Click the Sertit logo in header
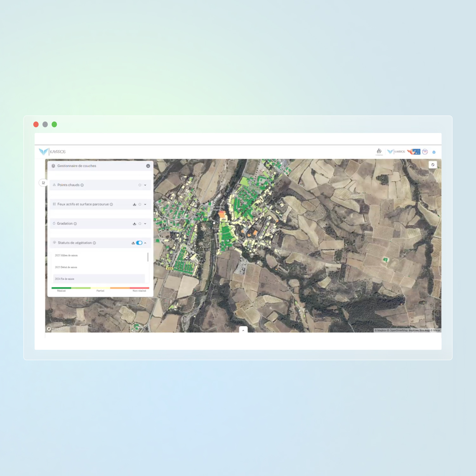Screen dimensions: 476x476 pyautogui.click(x=414, y=152)
